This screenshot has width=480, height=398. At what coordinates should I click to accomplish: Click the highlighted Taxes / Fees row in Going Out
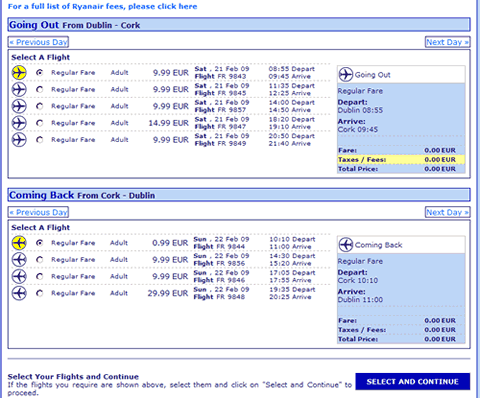pos(401,160)
